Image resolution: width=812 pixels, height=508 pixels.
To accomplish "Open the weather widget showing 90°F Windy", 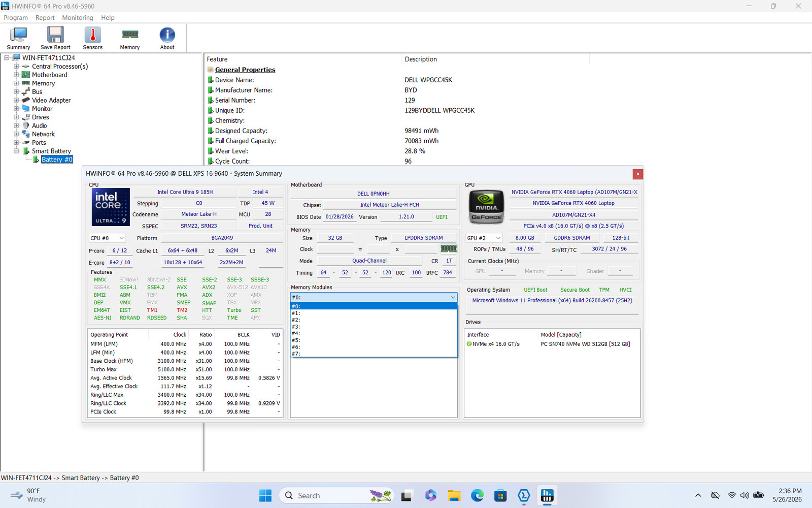I will tap(28, 495).
